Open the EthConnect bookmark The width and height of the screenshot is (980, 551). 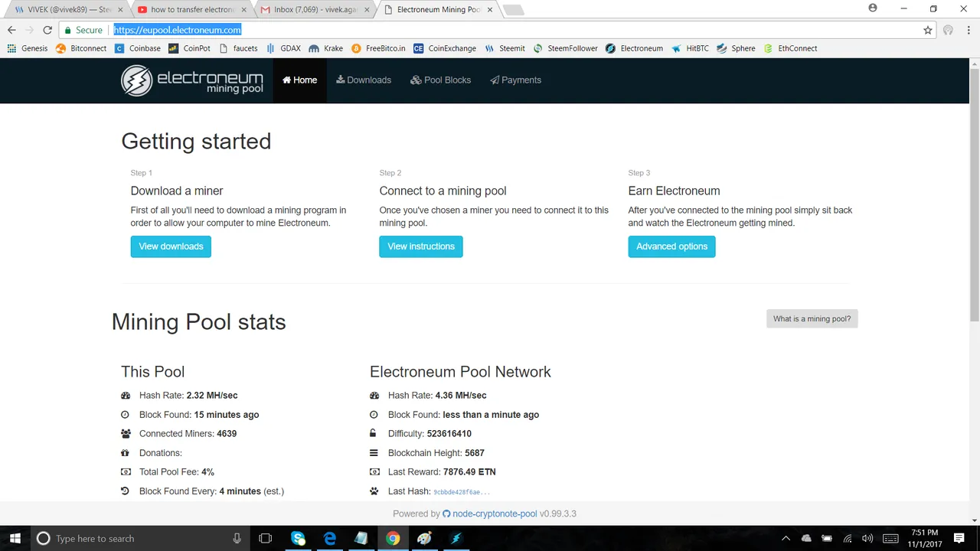click(x=790, y=48)
